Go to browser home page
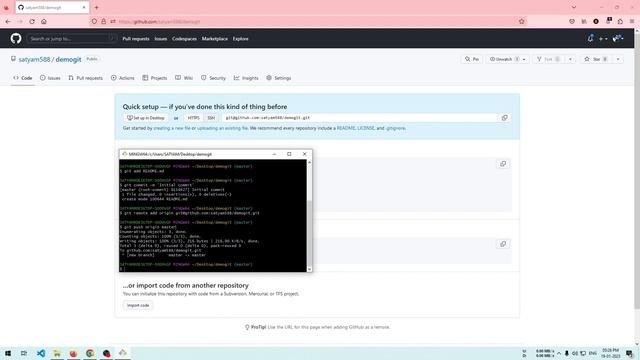The height and width of the screenshot is (360, 640). coord(44,22)
